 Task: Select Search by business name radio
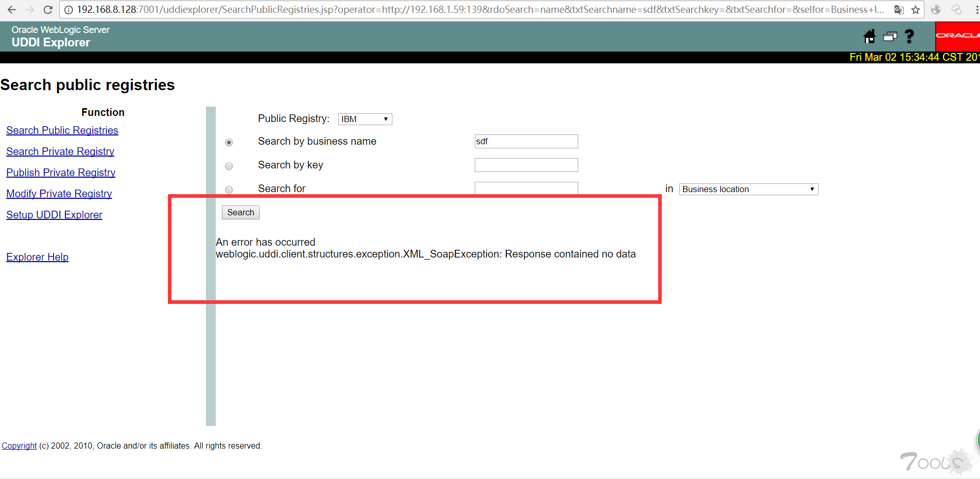pos(229,142)
